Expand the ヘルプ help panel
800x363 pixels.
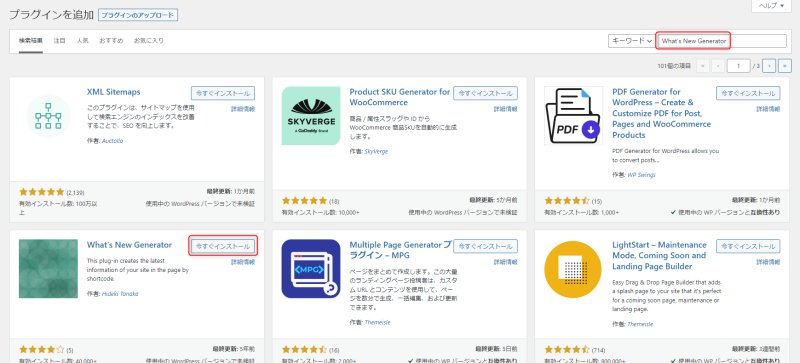point(770,6)
